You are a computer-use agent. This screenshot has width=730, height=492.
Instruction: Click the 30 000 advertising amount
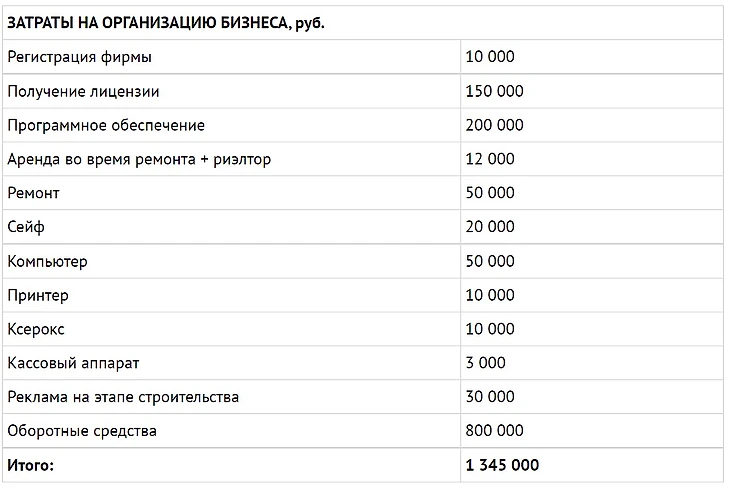coord(490,397)
